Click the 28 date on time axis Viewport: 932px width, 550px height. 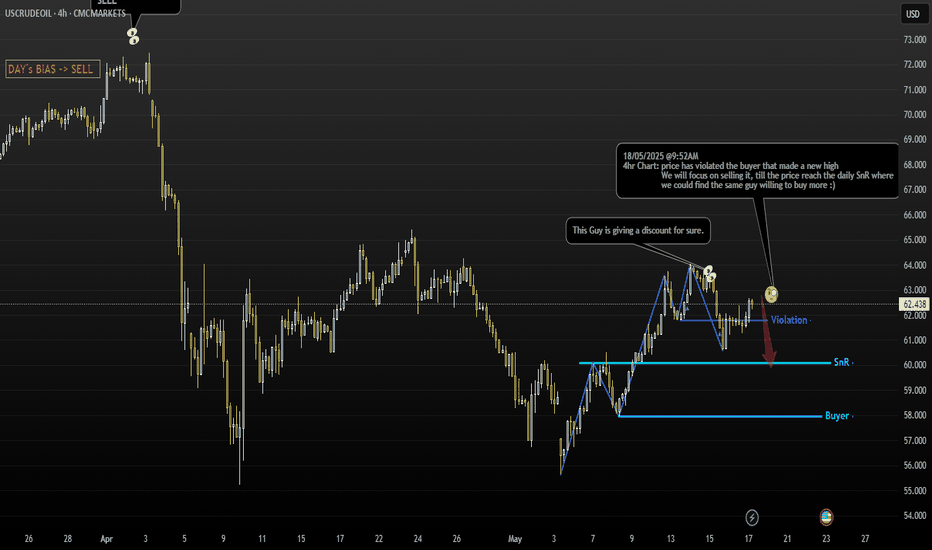[x=68, y=539]
